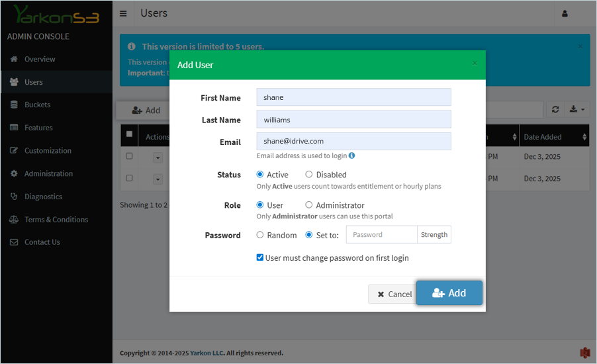
Task: Choose the Administrator role option
Action: coord(309,205)
